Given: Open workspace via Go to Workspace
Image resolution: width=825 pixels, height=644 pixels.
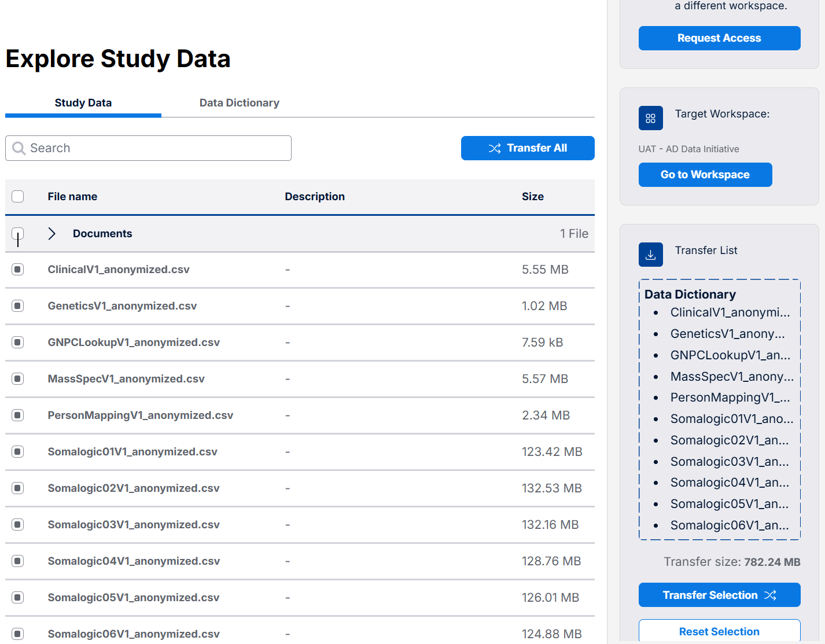Looking at the screenshot, I should 705,175.
